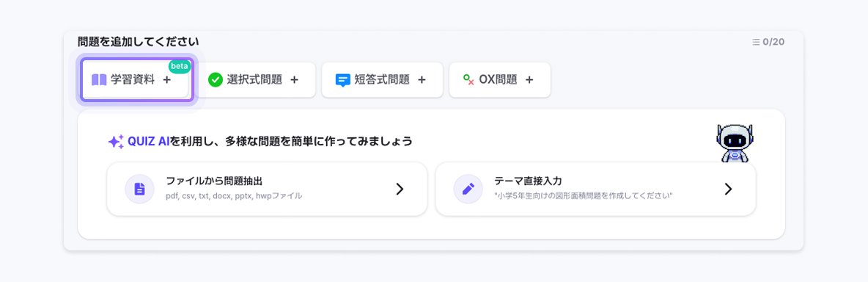The width and height of the screenshot is (868, 282).
Task: Click the plus sign on 学習資料
Action: click(x=167, y=80)
